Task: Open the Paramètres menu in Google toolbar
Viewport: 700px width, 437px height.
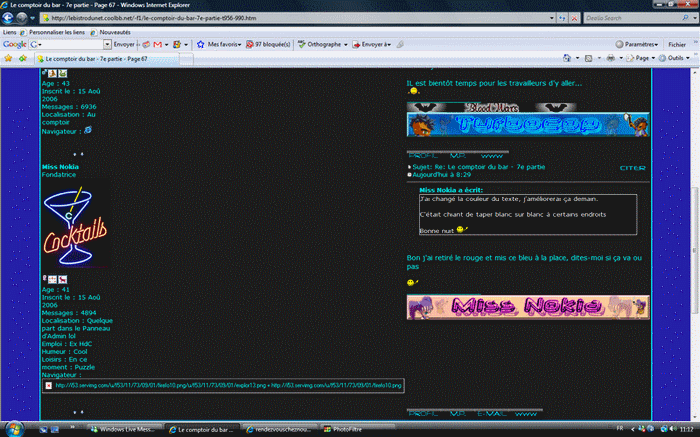Action: (637, 44)
